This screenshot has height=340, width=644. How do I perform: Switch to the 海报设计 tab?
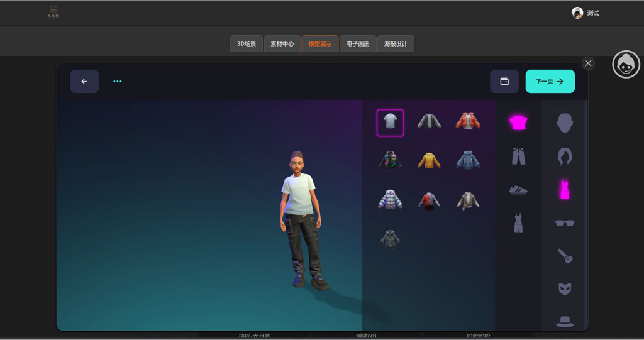coord(396,43)
